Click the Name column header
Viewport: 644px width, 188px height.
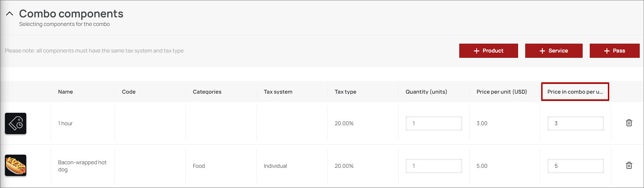point(66,92)
